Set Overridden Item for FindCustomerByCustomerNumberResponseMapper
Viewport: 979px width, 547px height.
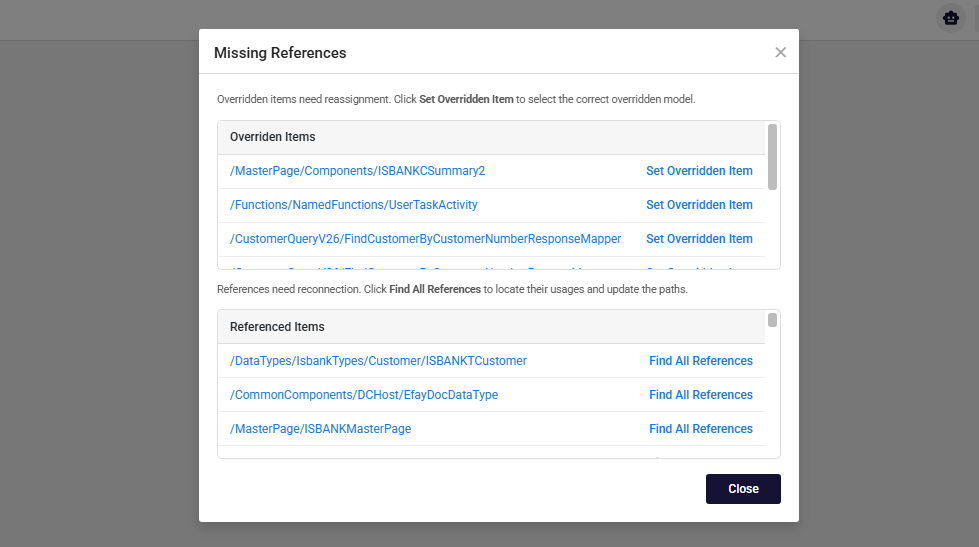coord(699,239)
